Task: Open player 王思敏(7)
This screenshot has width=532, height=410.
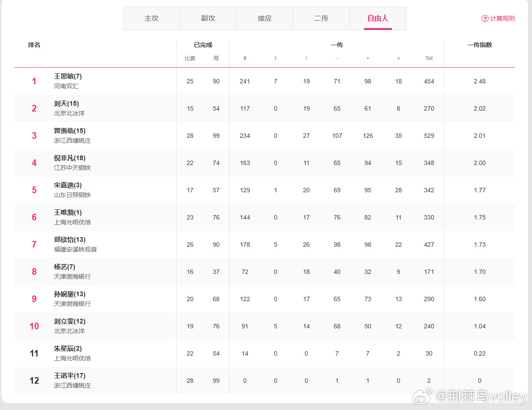Action: [68, 76]
